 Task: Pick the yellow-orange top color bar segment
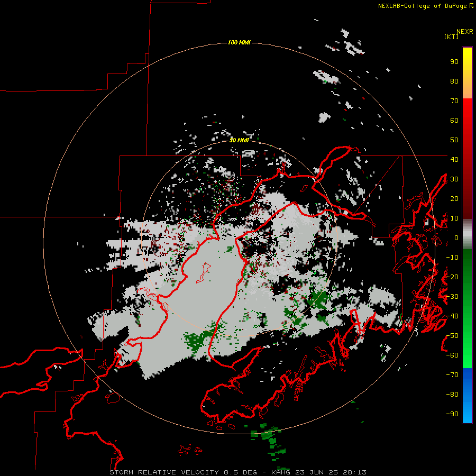(x=467, y=73)
